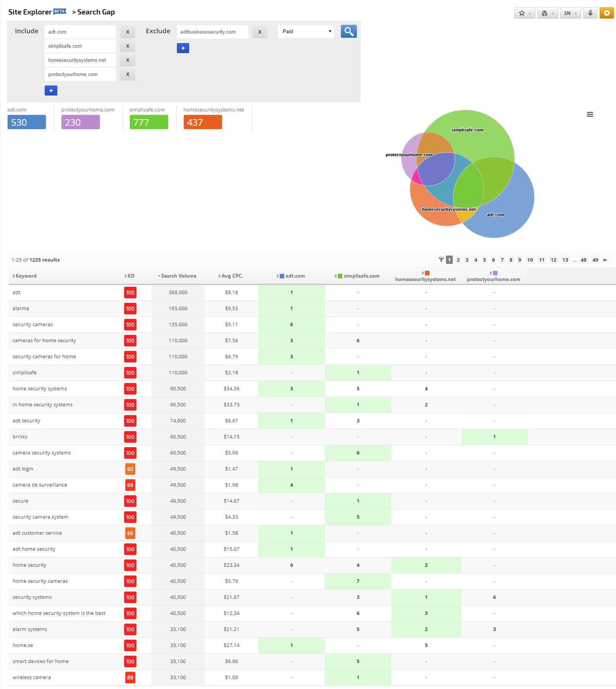Click the download export icon
The width and height of the screenshot is (616, 689).
pos(590,13)
